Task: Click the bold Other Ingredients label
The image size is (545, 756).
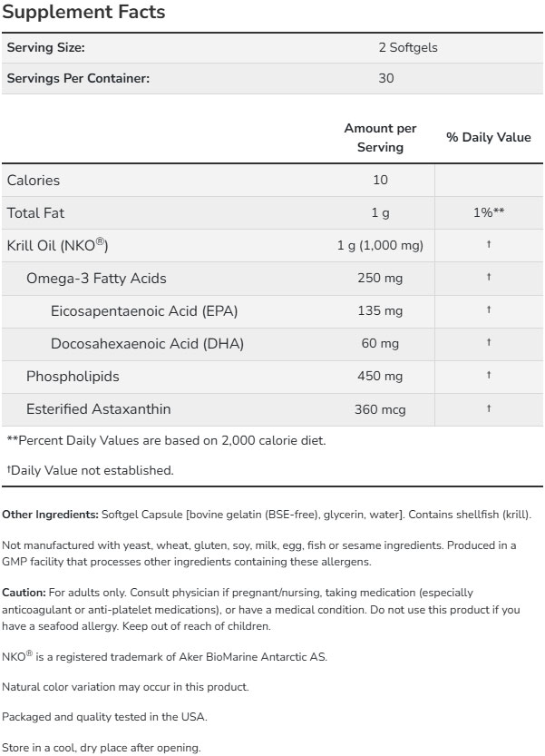Action: [51, 515]
